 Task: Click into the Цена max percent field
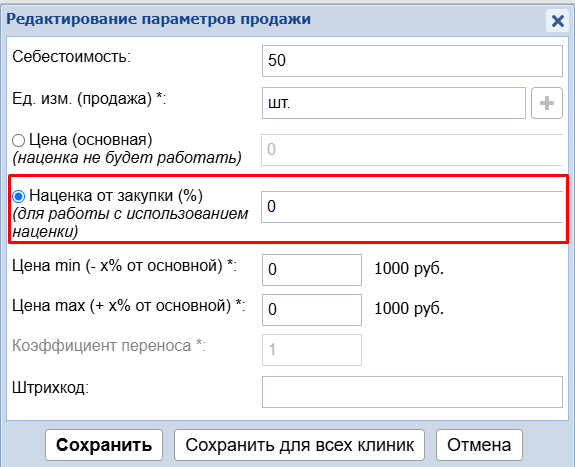(312, 310)
